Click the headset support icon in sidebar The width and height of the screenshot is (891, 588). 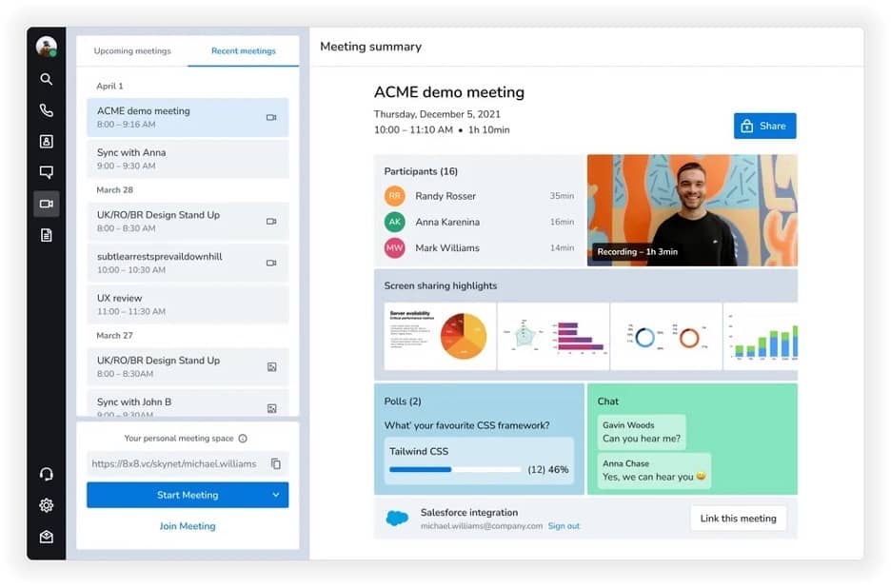46,474
